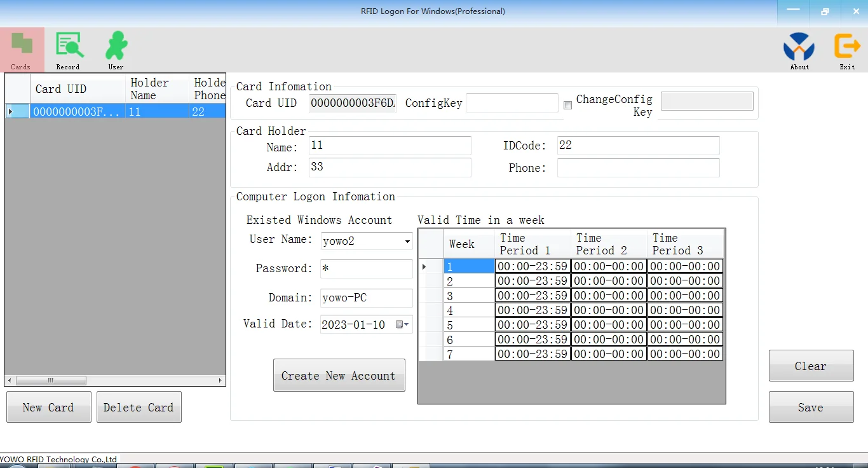Open the User management icon
The width and height of the screenshot is (868, 468).
116,46
